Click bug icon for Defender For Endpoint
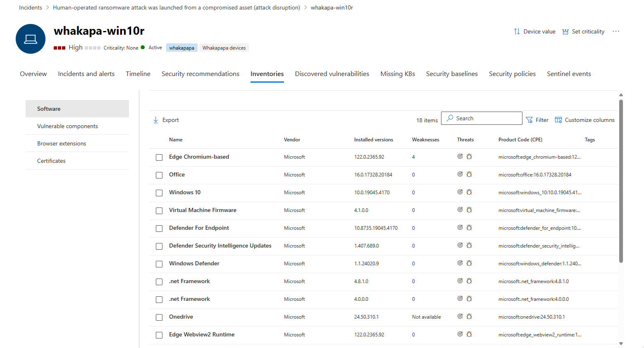644x348 pixels. [x=469, y=228]
